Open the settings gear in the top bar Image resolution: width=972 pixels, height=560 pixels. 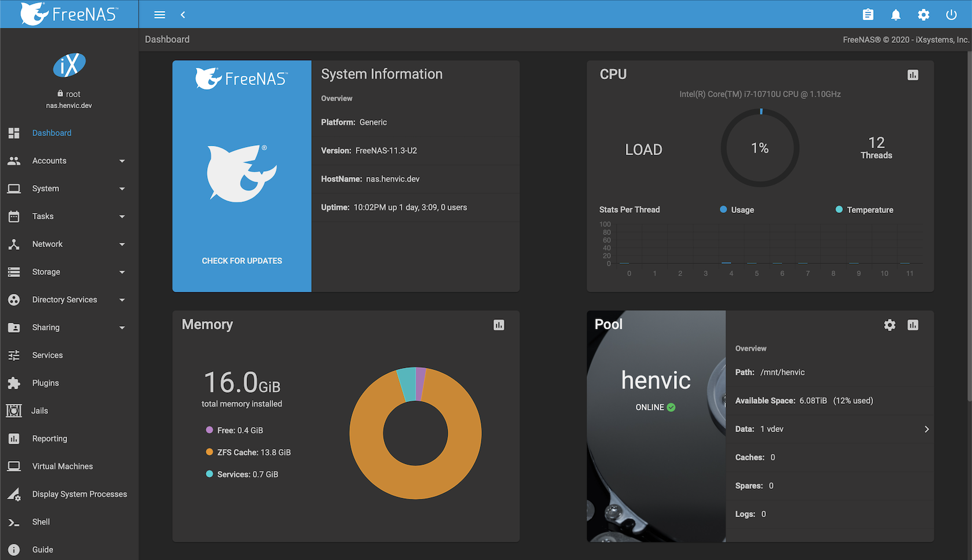923,14
